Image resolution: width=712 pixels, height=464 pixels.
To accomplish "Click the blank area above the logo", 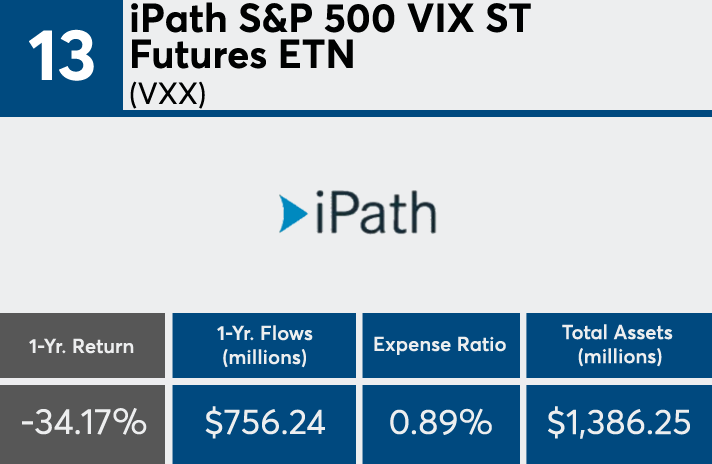I will (x=356, y=150).
